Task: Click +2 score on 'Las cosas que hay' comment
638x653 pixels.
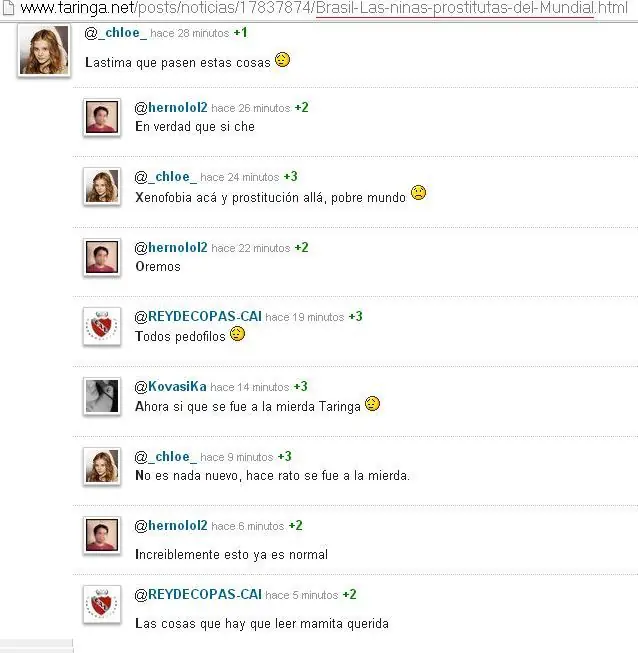Action: [x=349, y=595]
